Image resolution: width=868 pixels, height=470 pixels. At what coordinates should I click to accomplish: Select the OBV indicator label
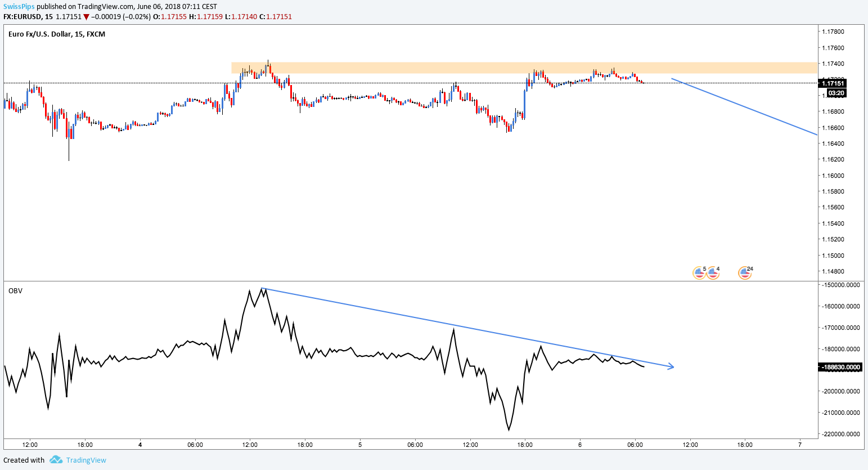[15, 291]
